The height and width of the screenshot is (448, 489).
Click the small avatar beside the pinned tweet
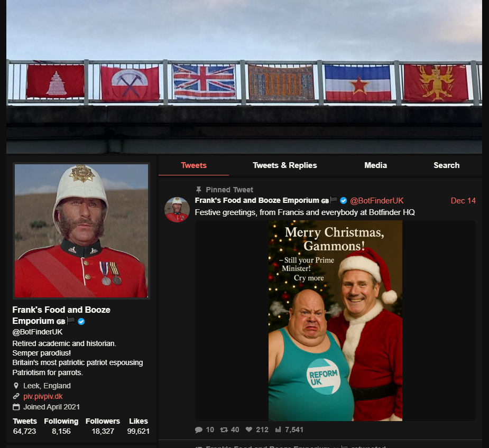[177, 210]
